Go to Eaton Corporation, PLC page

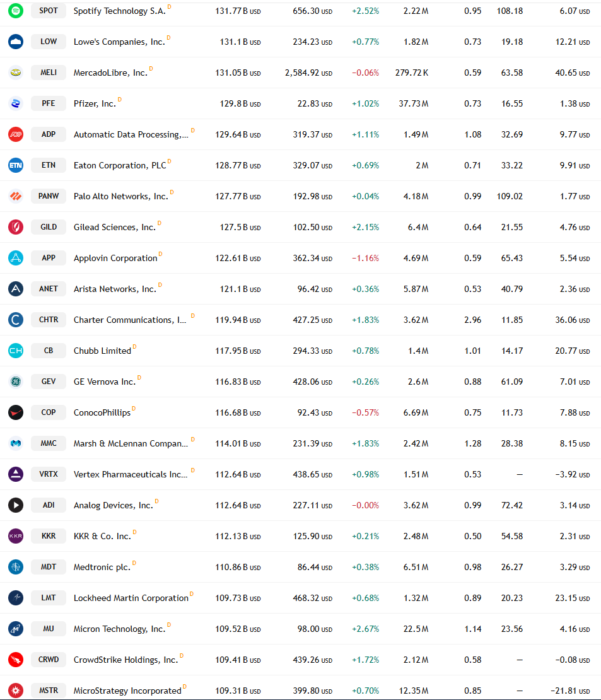(120, 166)
